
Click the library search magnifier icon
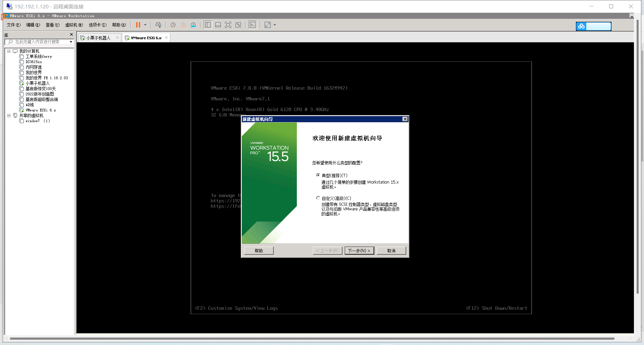tap(10, 42)
